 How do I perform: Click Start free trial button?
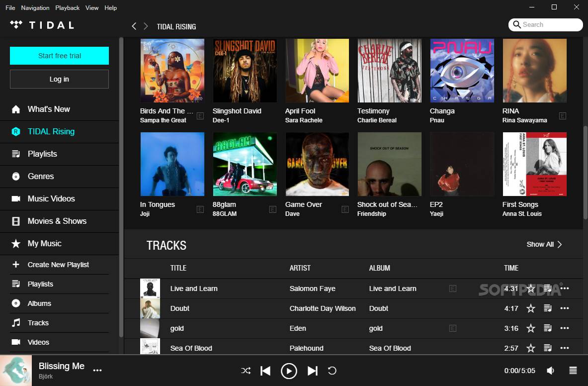[59, 56]
